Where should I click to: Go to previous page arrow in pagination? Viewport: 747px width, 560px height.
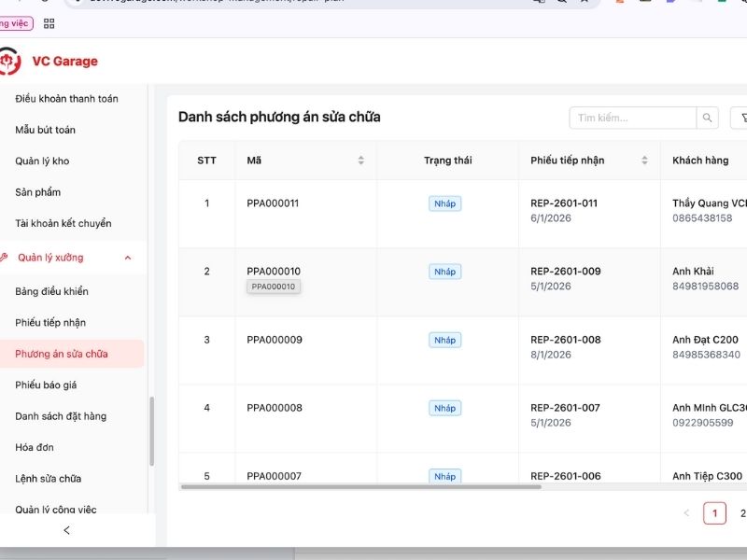(686, 513)
